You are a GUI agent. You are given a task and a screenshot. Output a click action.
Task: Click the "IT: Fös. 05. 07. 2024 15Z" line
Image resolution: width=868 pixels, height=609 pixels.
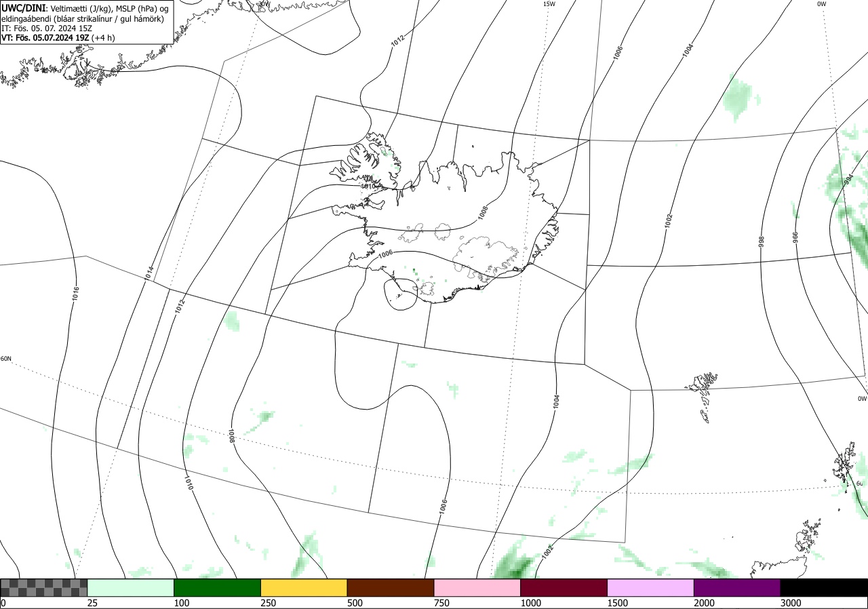point(47,28)
